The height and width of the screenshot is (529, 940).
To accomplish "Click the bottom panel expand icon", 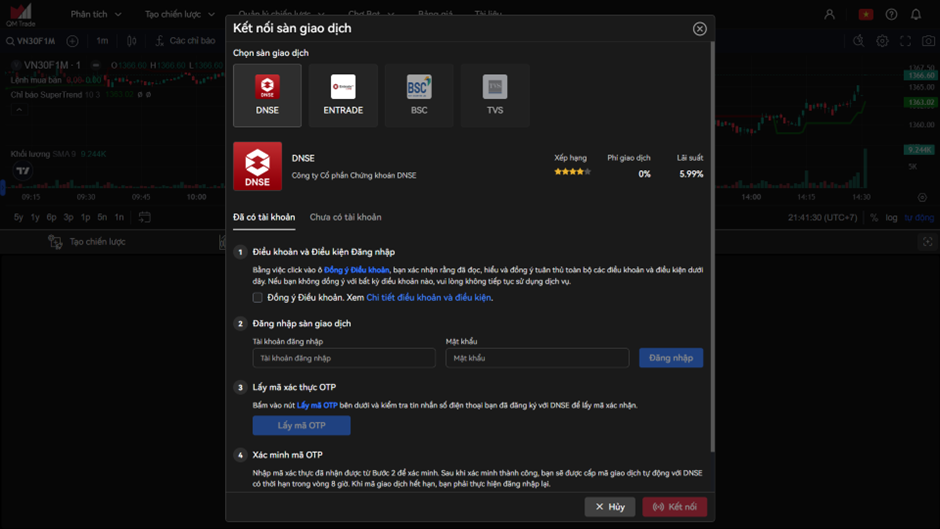I will click(927, 242).
